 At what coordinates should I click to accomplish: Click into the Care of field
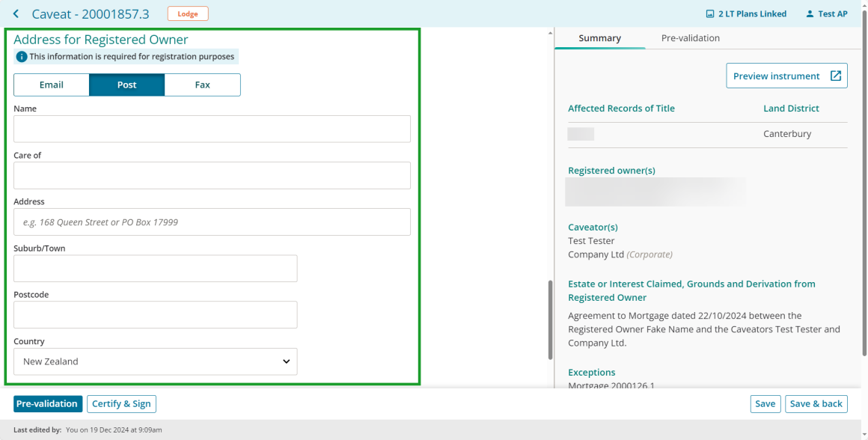click(212, 175)
